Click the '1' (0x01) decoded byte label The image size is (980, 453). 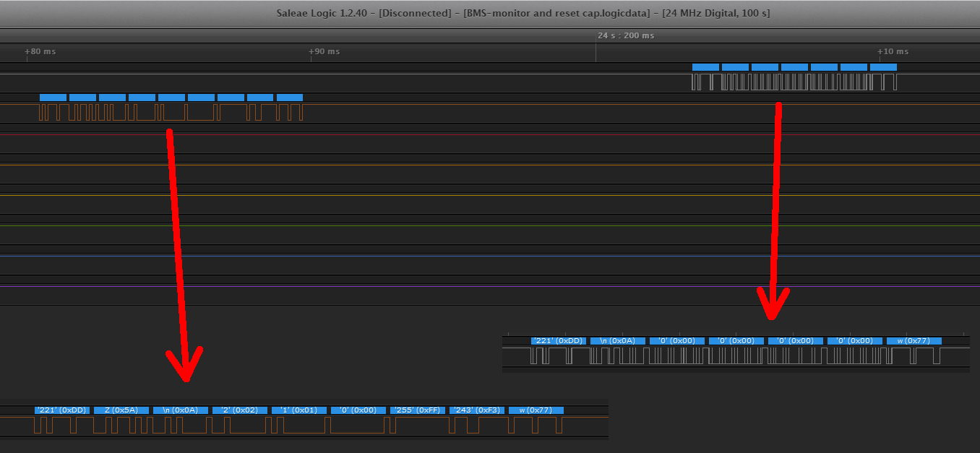pyautogui.click(x=298, y=410)
